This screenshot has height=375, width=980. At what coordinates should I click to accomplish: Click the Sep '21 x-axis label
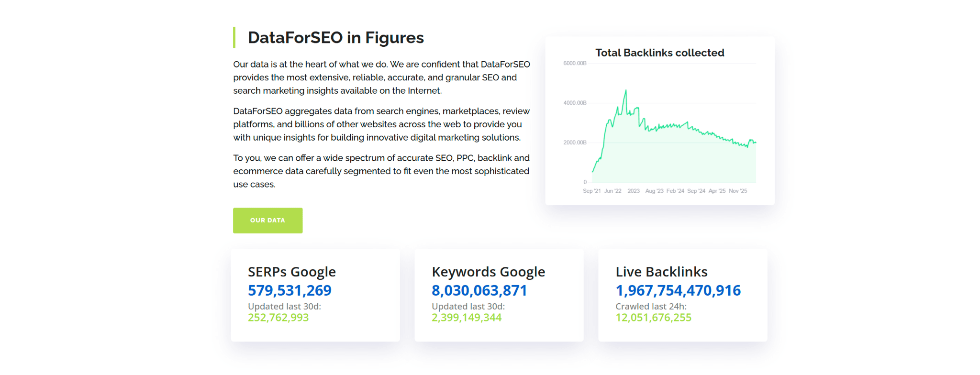(x=591, y=191)
